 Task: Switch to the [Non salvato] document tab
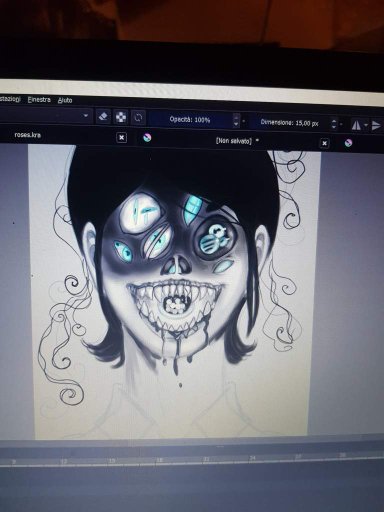(x=234, y=141)
